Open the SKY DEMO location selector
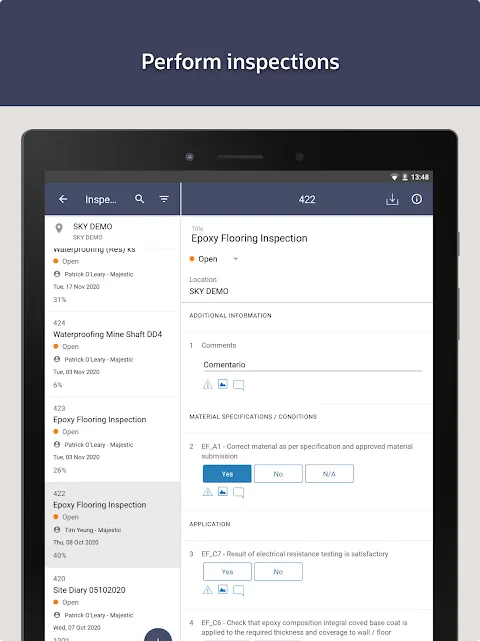This screenshot has height=641, width=480. 112,231
